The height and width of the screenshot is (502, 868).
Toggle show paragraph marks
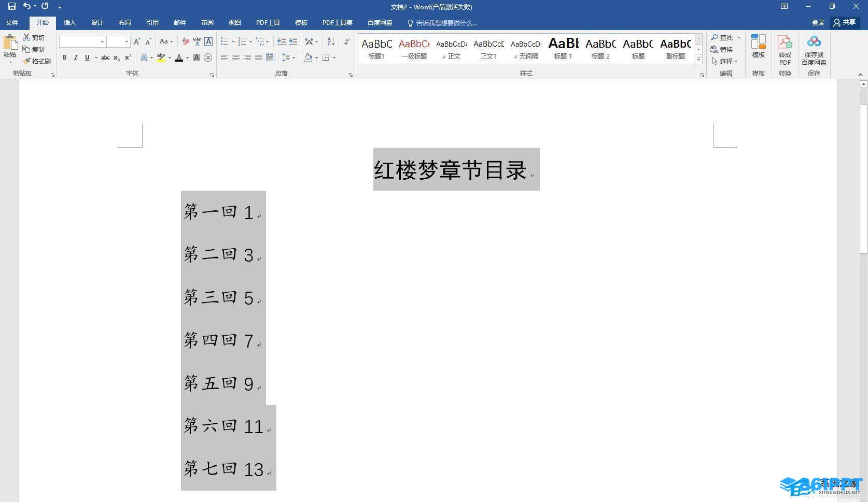347,41
